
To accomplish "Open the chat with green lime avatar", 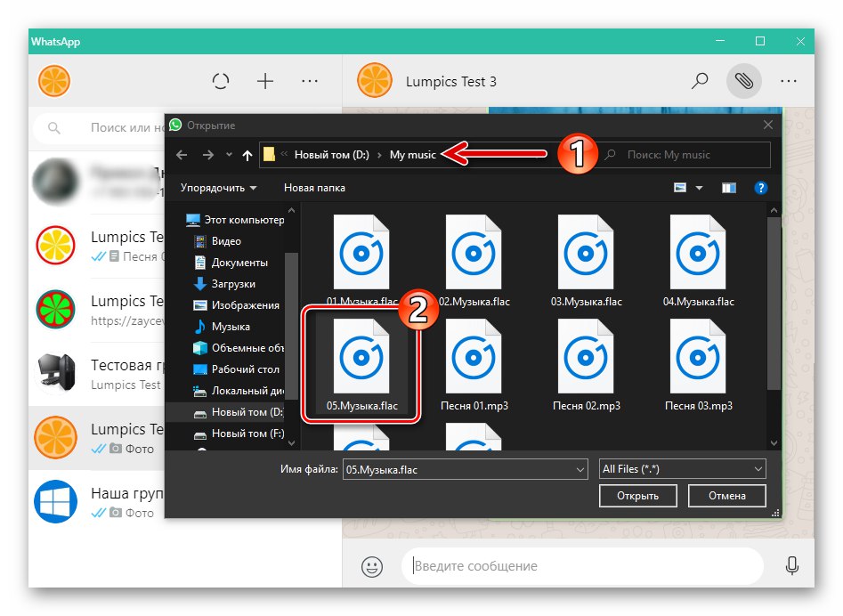I will pyautogui.click(x=97, y=310).
